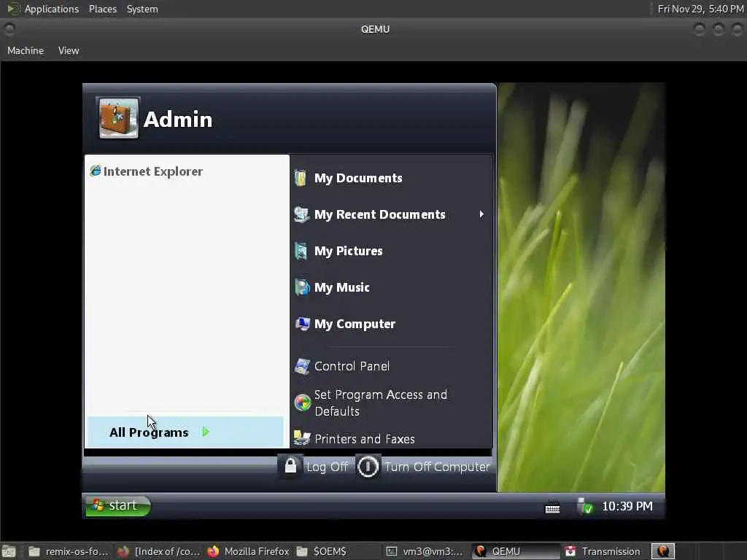Click the My Music label
Screen dimensions: 747x560
(x=342, y=287)
